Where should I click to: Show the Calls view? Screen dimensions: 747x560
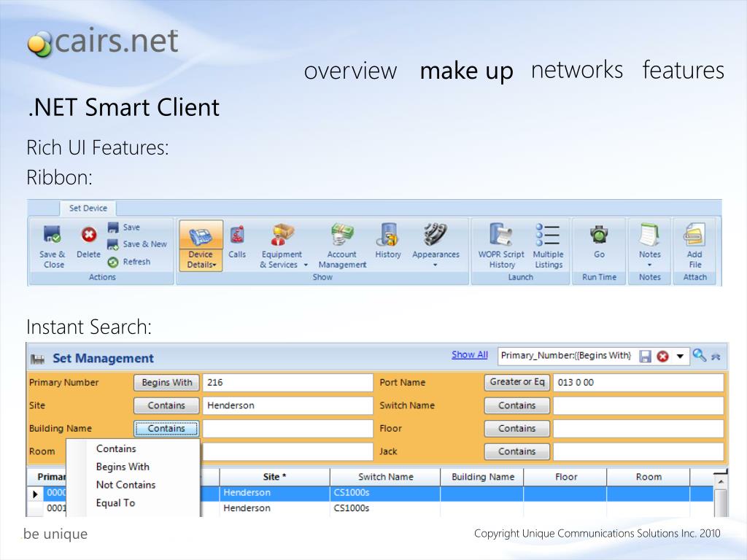click(237, 242)
